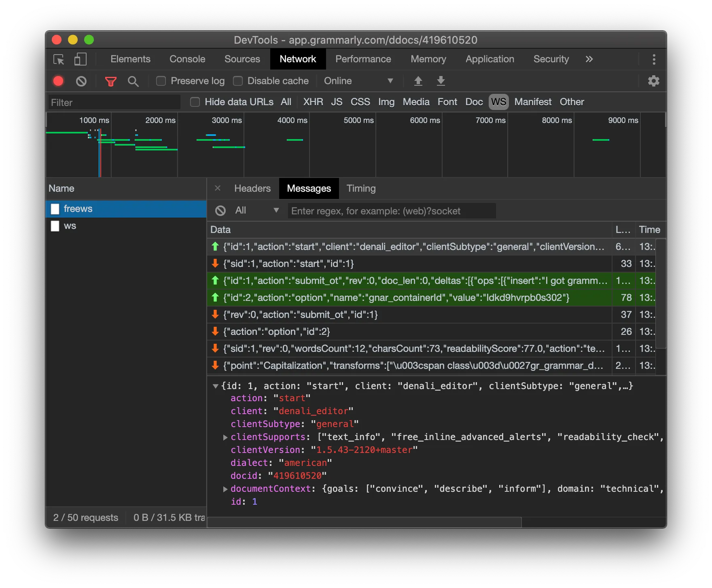712x588 pixels.
Task: Enable the Disable cache checkbox
Action: [238, 81]
